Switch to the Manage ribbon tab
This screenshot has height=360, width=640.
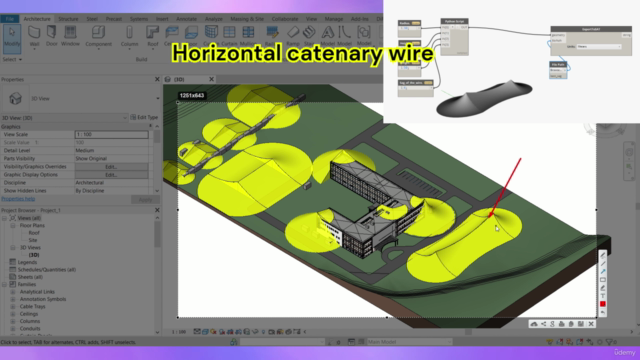click(x=334, y=19)
